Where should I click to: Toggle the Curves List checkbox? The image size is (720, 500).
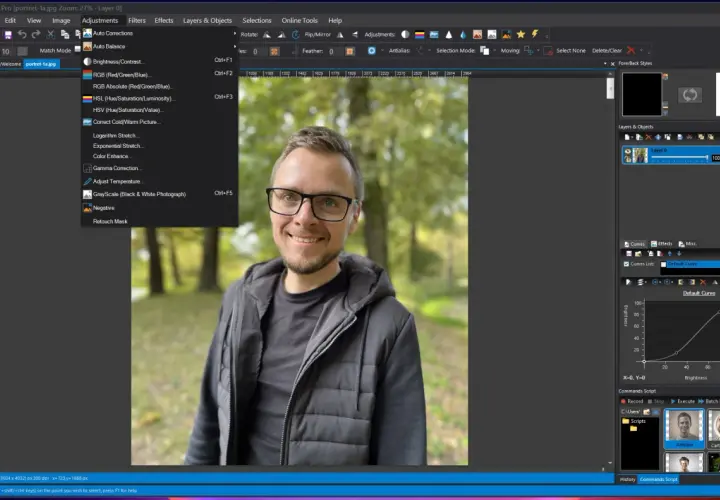tap(626, 264)
